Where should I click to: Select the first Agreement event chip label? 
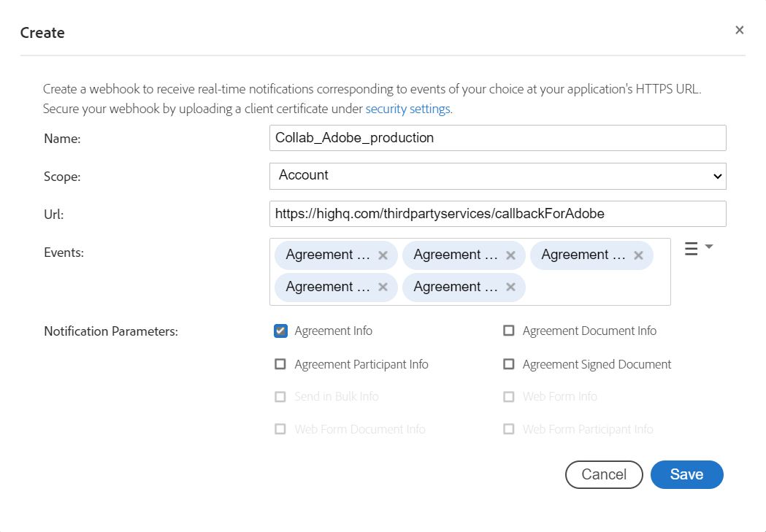click(328, 255)
